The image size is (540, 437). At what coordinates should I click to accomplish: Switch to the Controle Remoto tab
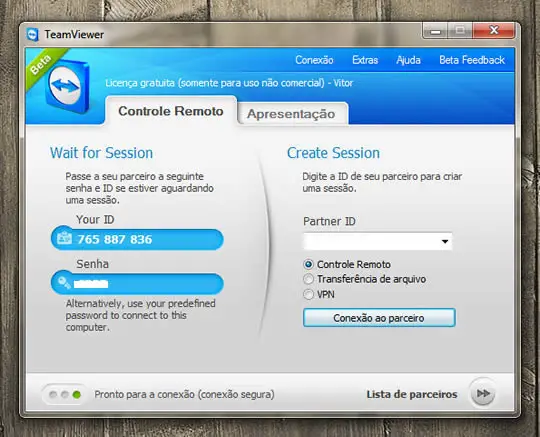coord(171,111)
